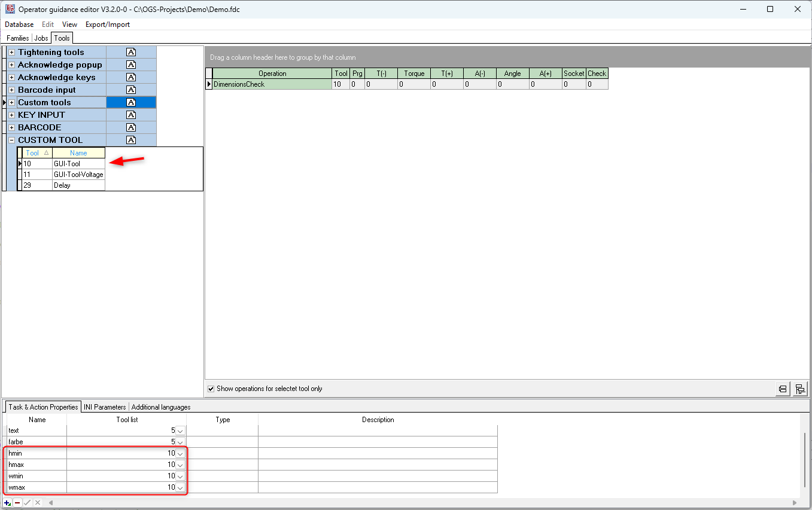Screen dimensions: 812x510
Task: Click the text icon in Tightening tools row
Action: point(131,52)
